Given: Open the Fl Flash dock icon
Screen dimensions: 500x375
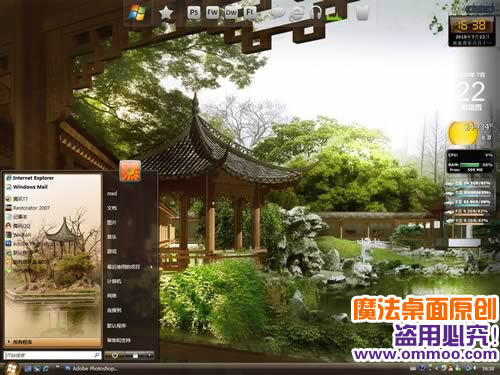Looking at the screenshot, I should tap(250, 13).
